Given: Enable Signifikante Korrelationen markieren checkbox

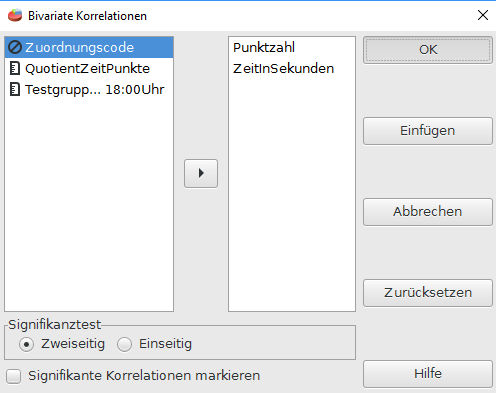Looking at the screenshot, I should coord(14,376).
